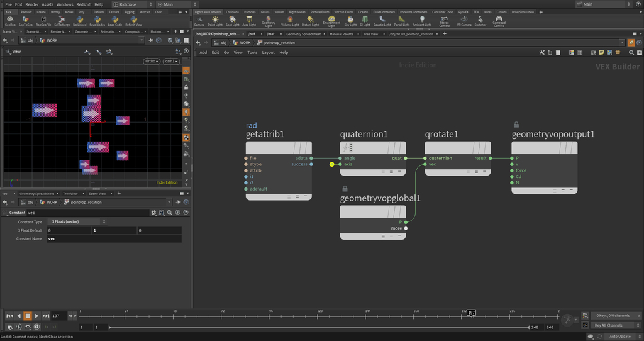Add an Environment Light from the shelf
This screenshot has width=644, height=341.
331,21
